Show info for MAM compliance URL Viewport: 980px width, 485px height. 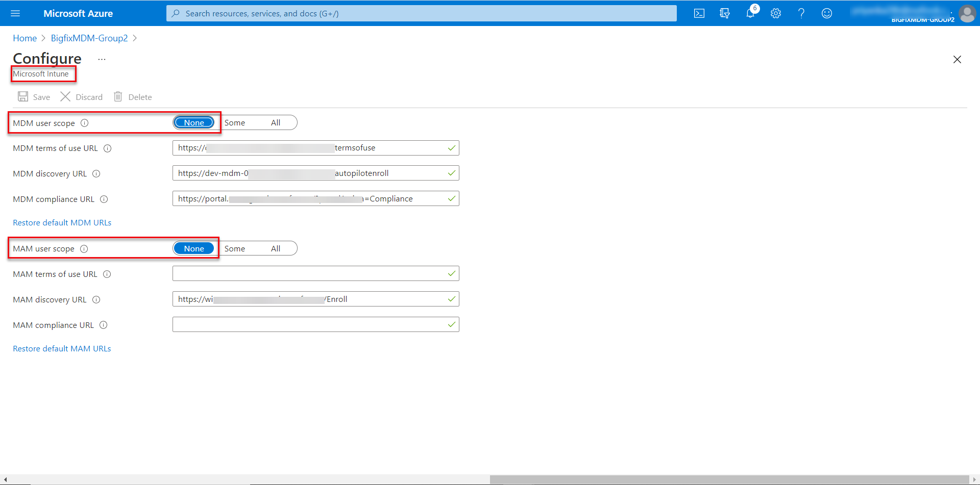click(x=103, y=325)
